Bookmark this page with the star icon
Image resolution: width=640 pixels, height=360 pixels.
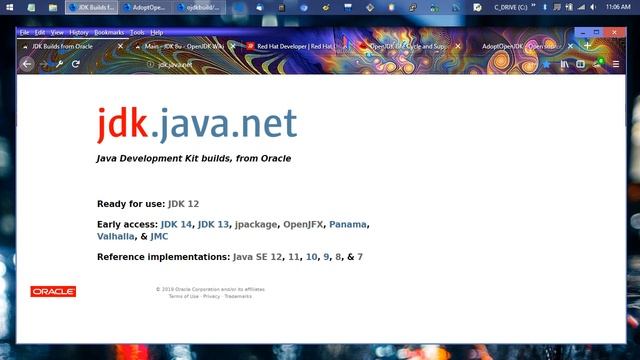pos(547,64)
